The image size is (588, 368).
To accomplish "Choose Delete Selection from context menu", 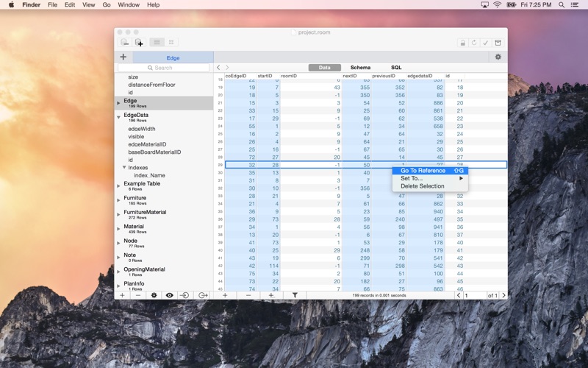I will pos(422,186).
